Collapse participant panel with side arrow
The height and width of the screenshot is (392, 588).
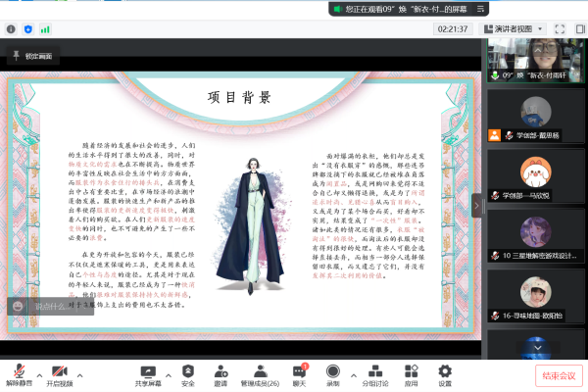pos(477,205)
